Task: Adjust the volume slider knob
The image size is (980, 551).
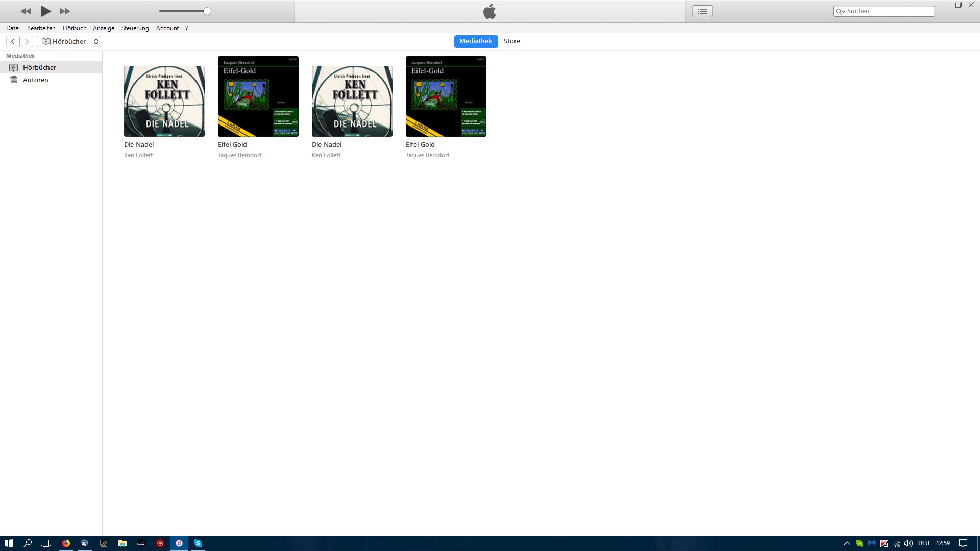Action: coord(207,11)
